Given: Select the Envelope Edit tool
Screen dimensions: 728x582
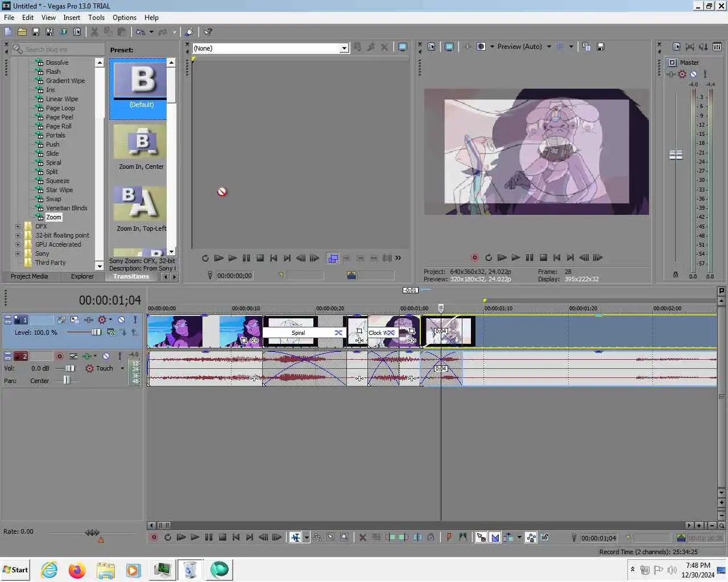Looking at the screenshot, I should [317, 537].
